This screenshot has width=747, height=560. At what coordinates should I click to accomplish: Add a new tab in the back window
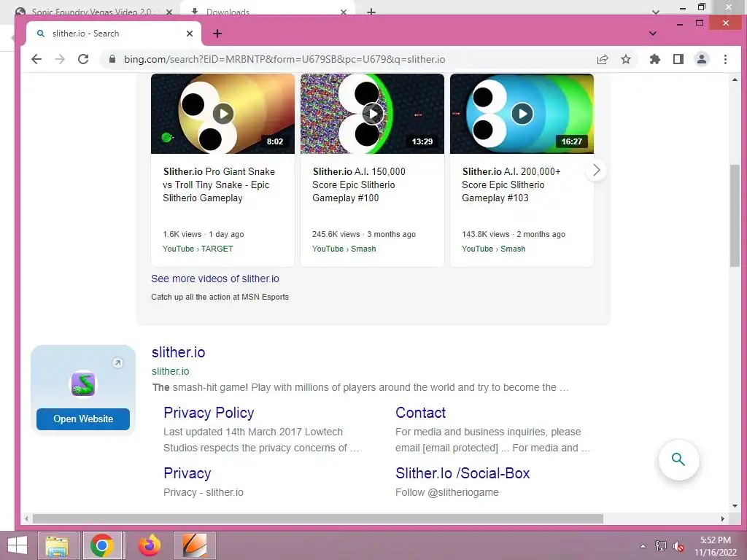(371, 12)
